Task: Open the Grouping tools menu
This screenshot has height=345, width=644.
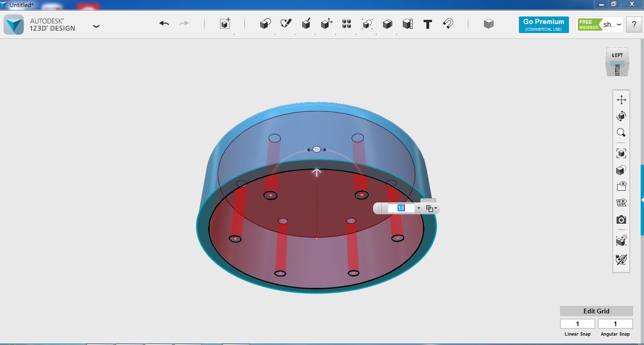Action: (367, 24)
